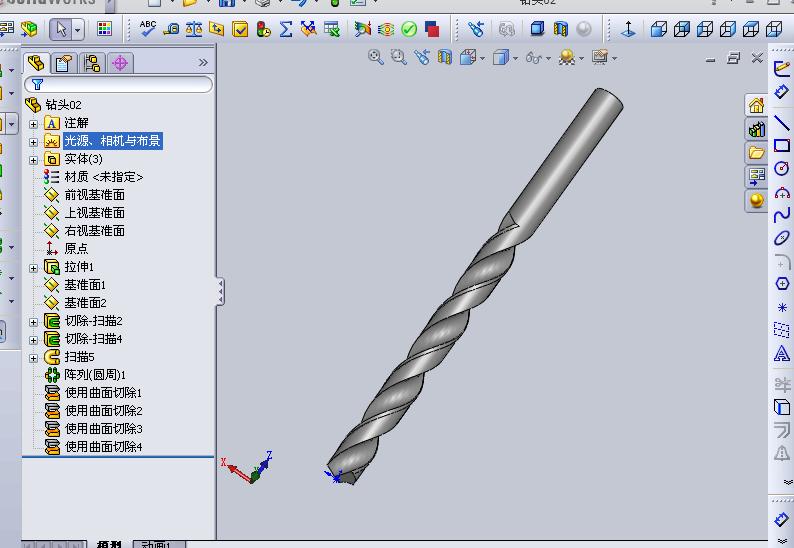Collapse panel via the splitter handle

tap(220, 291)
